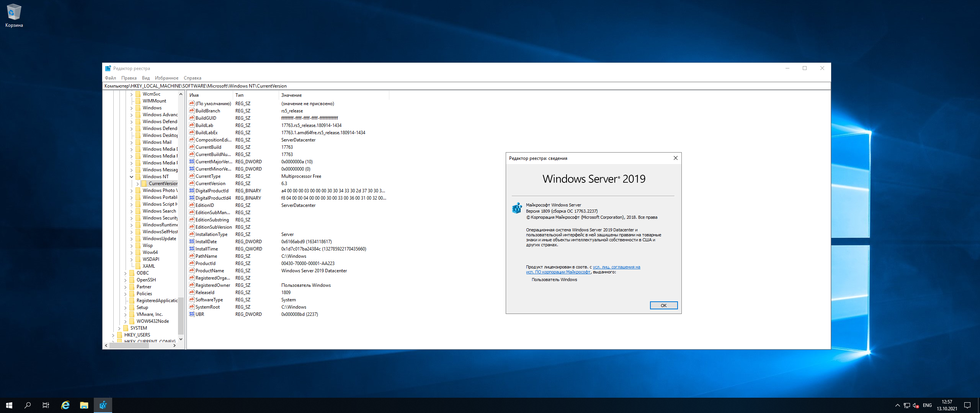Viewport: 980px width, 413px height.
Task: Click the EditionID string icon
Action: tap(192, 205)
